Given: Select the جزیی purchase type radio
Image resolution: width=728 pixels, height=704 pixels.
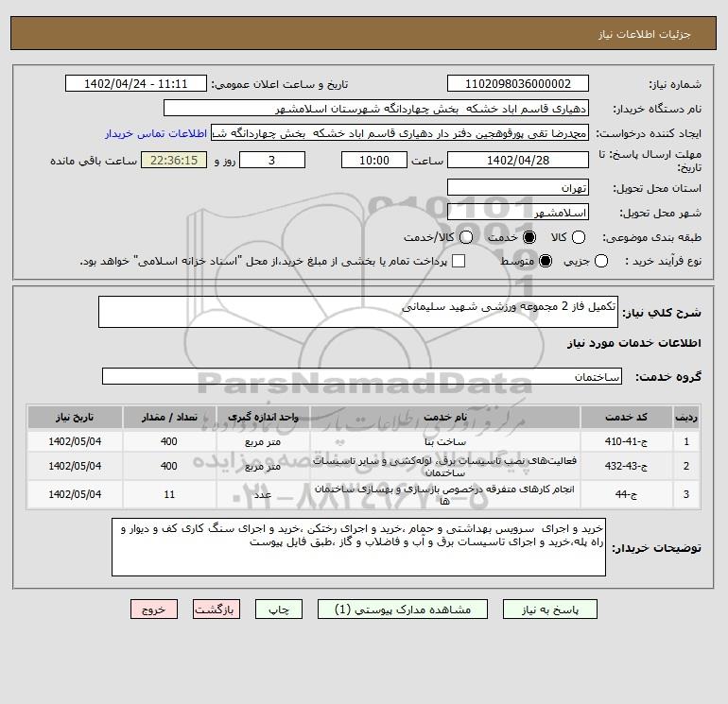Looking at the screenshot, I should pos(600,261).
